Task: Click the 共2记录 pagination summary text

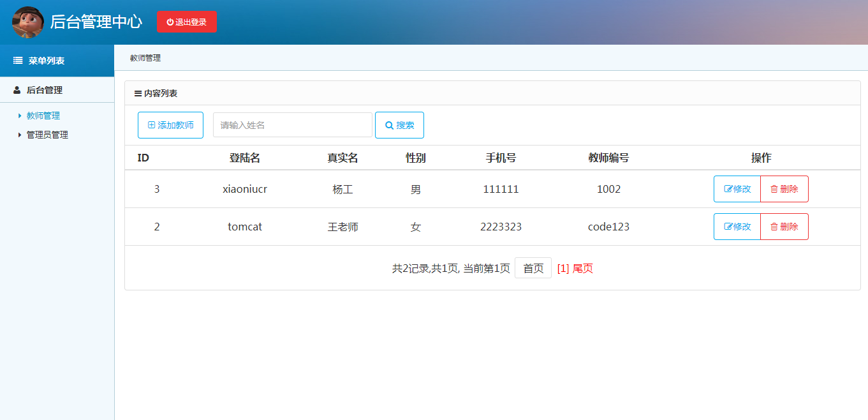Action: (x=451, y=269)
